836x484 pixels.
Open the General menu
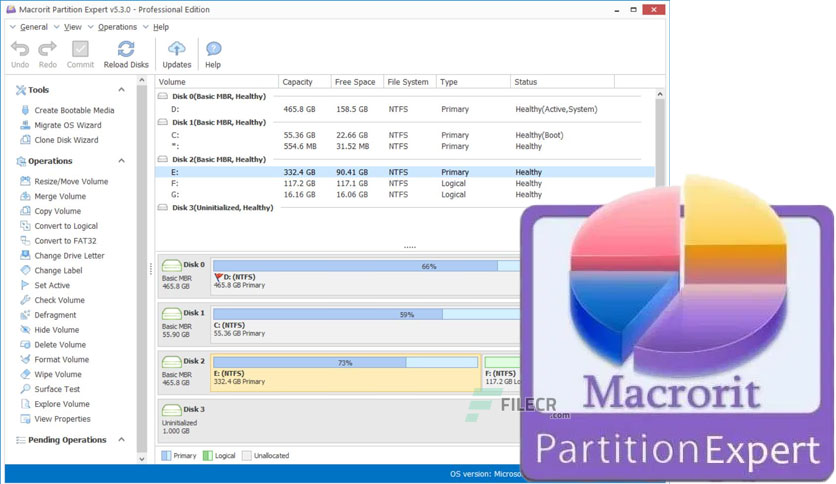click(x=34, y=27)
